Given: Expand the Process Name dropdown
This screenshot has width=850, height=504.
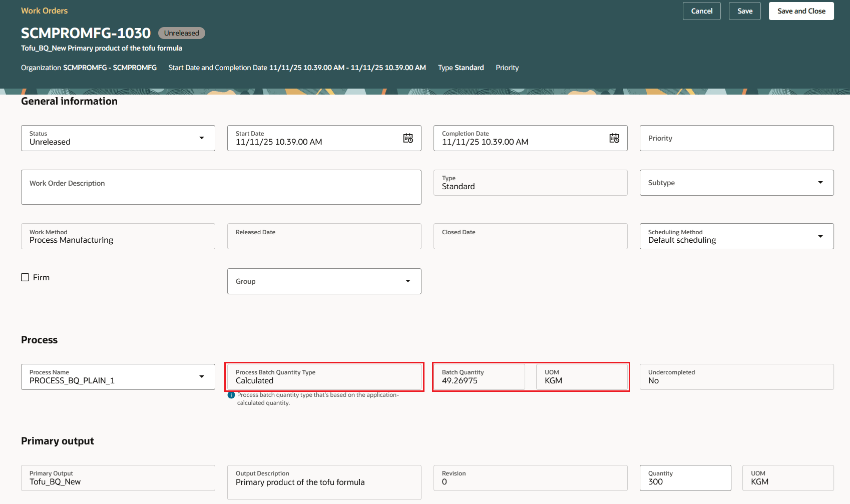Looking at the screenshot, I should (202, 377).
